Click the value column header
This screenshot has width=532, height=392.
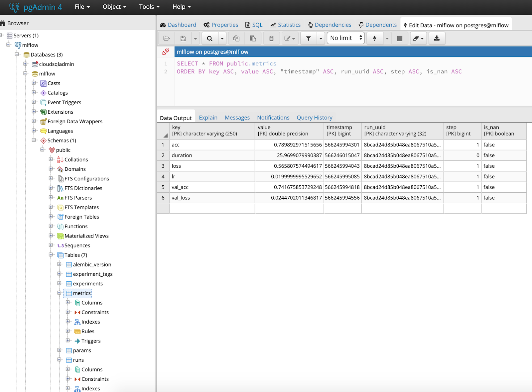pyautogui.click(x=289, y=131)
